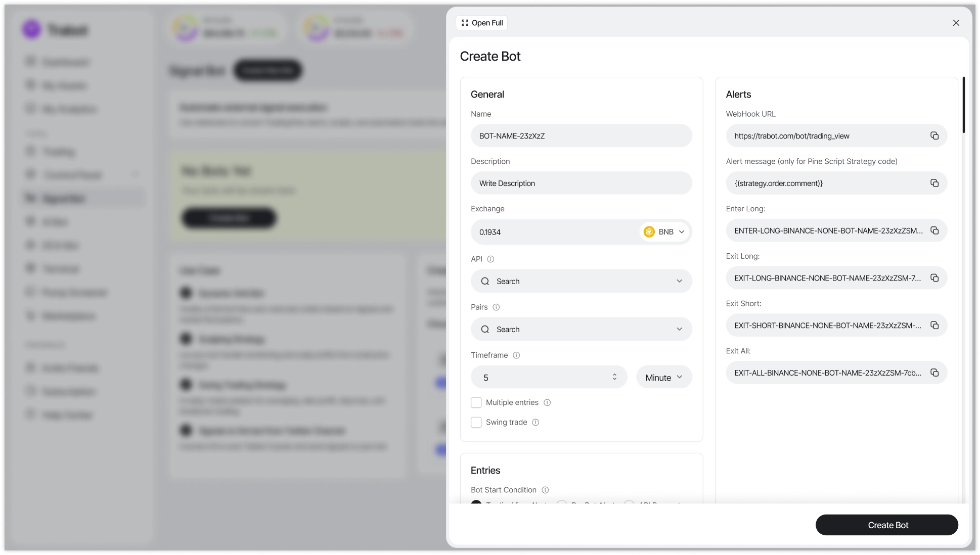Copy the Exit Long alert code
The width and height of the screenshot is (980, 555).
click(934, 278)
